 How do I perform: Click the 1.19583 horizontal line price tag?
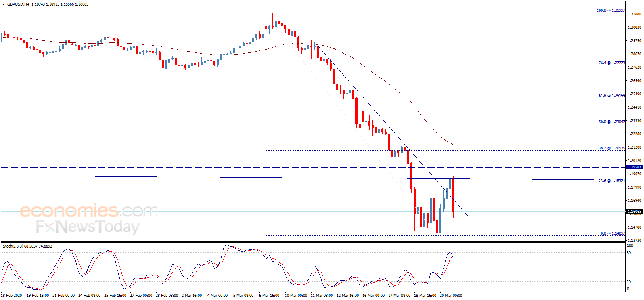(634, 167)
